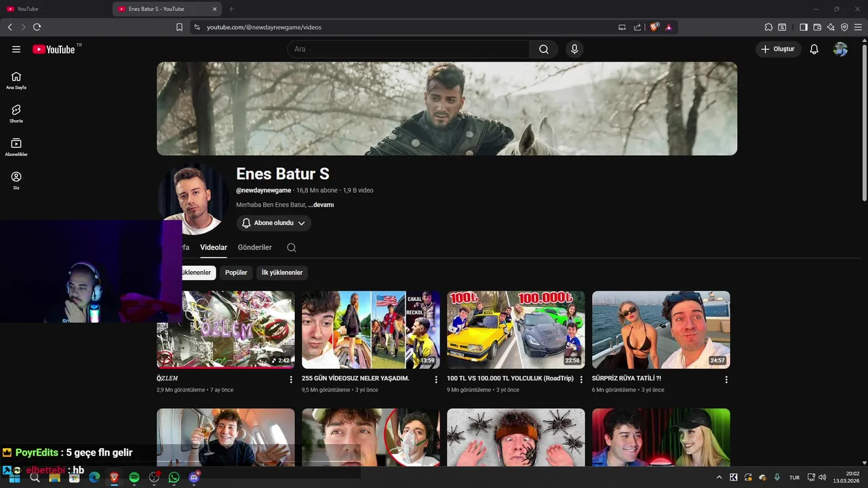Open the Siz section in sidebar
This screenshot has width=868, height=488.
tap(16, 180)
